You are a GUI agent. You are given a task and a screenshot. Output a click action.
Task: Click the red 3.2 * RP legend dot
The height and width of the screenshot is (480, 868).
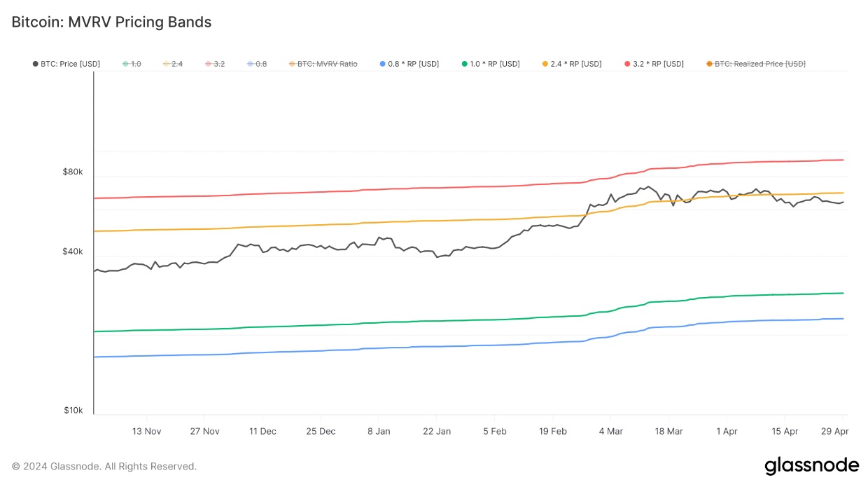click(628, 64)
